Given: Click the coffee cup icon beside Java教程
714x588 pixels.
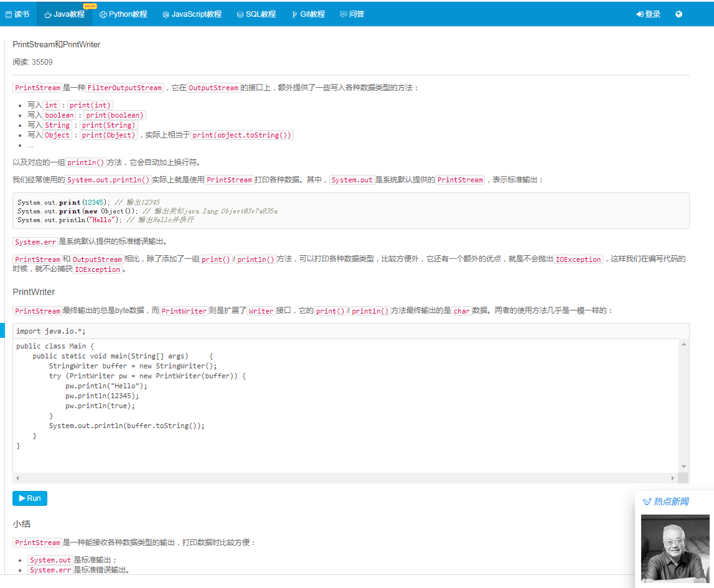Looking at the screenshot, I should click(x=48, y=14).
